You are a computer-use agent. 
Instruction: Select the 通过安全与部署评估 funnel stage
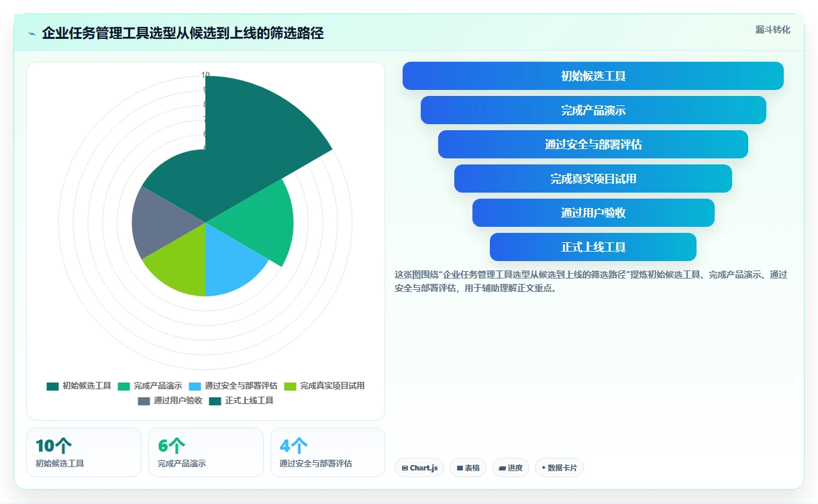(x=593, y=144)
